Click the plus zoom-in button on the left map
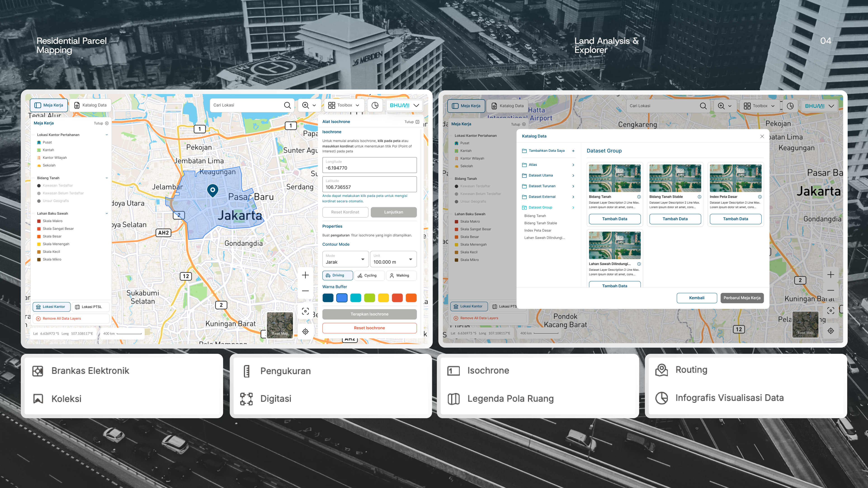This screenshot has width=868, height=488. (x=305, y=275)
